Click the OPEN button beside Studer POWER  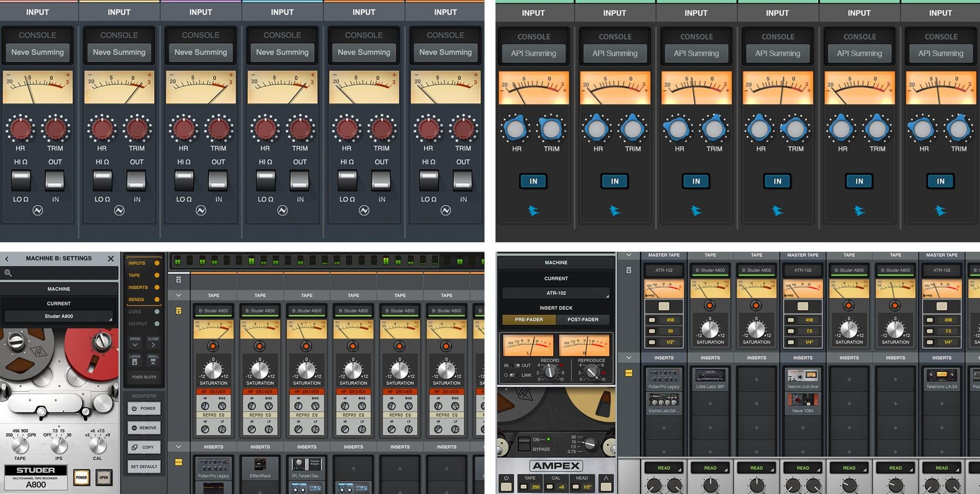point(103,478)
